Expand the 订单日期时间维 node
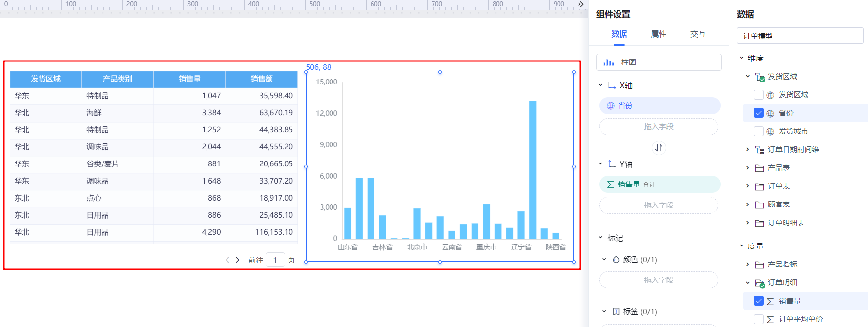 [748, 150]
